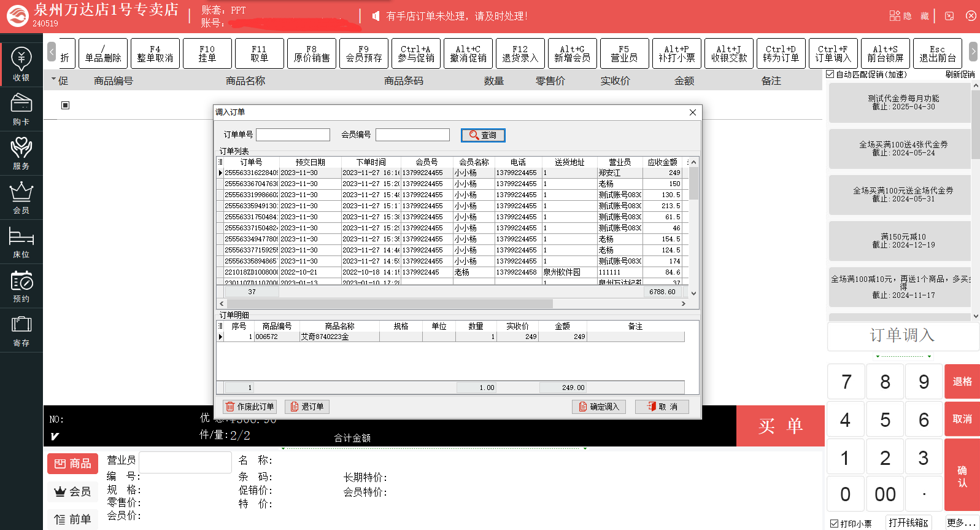Click order list horizontal scrollbar left arrow
The width and height of the screenshot is (980, 530).
222,303
